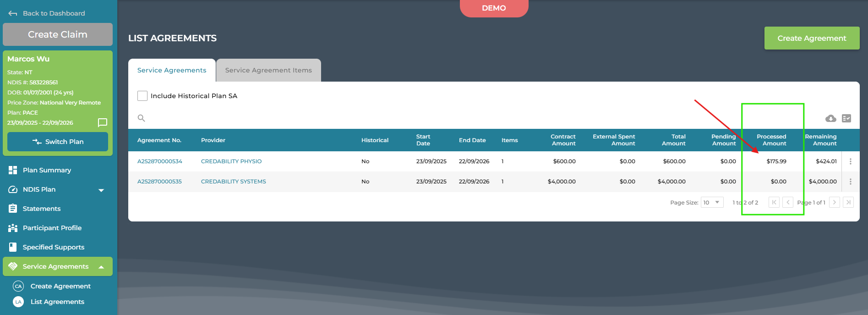
Task: Tick the Include Historical Plan SA checkbox
Action: 142,96
